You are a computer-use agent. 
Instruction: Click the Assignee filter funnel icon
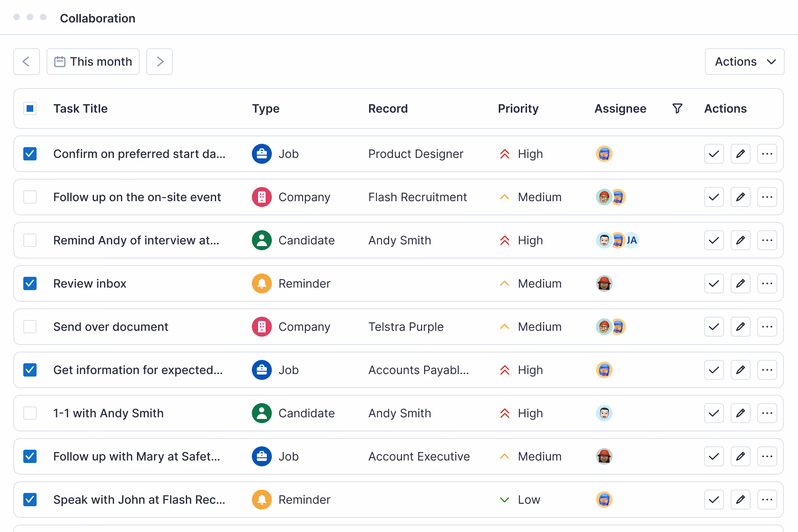click(677, 108)
